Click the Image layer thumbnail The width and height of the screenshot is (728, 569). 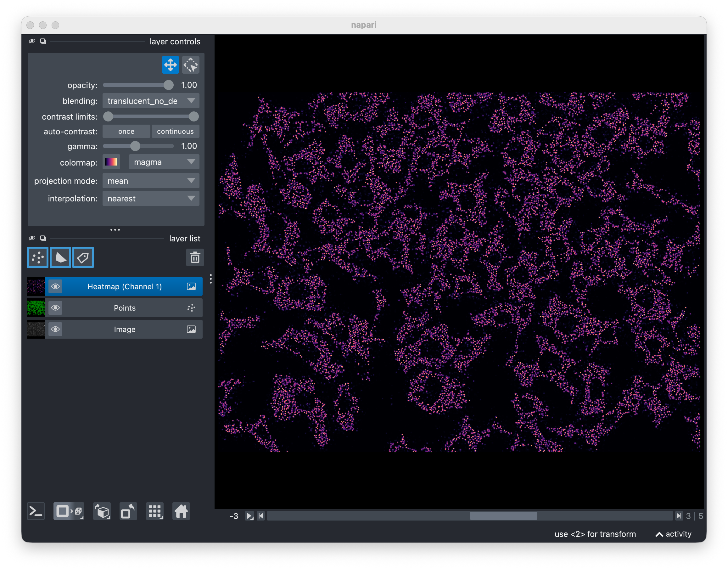[36, 329]
